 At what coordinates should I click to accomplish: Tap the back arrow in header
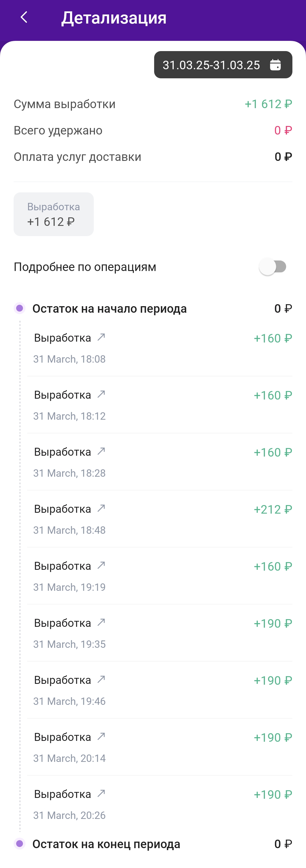(24, 17)
